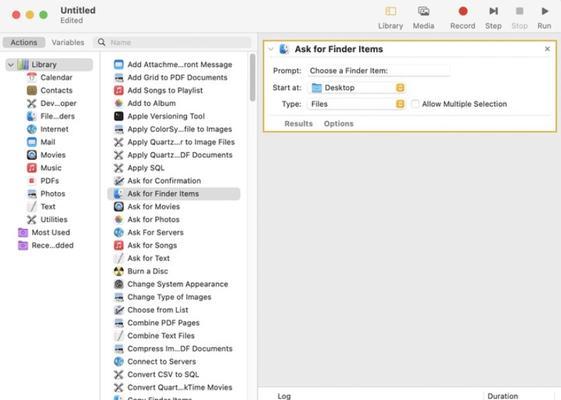Viewport: 561px width, 400px height.
Task: Select the highlighted Ask for Finder Items row
Action: click(x=173, y=194)
